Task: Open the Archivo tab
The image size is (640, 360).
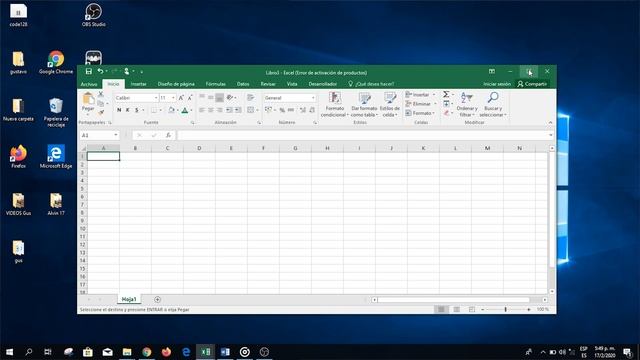Action: (x=89, y=84)
